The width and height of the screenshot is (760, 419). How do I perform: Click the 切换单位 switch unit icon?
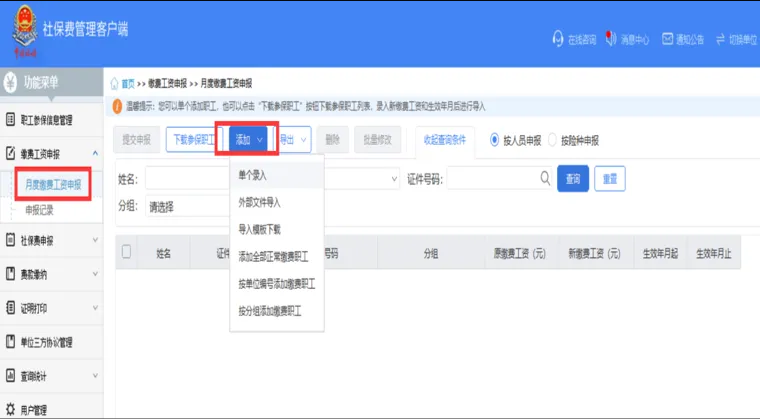720,40
